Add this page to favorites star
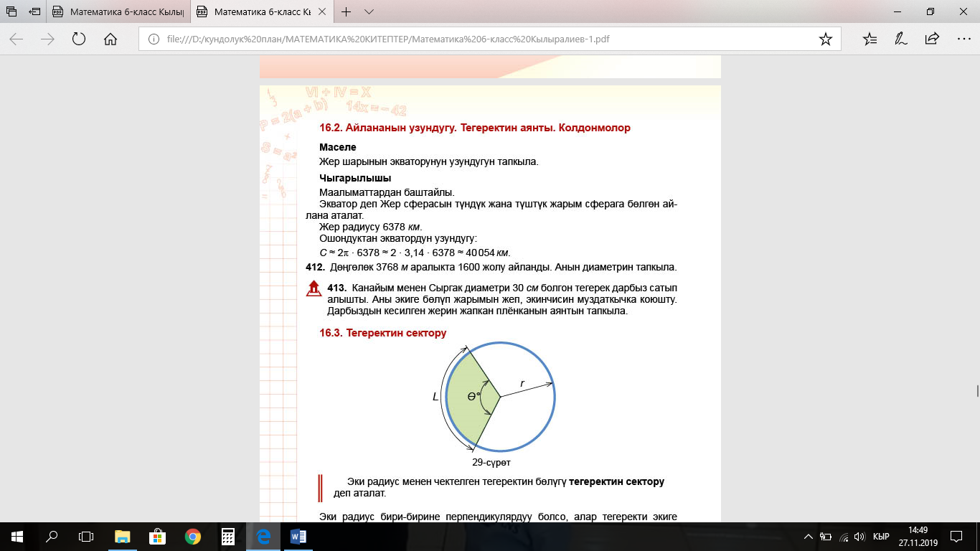Viewport: 980px width, 551px height. pos(825,39)
